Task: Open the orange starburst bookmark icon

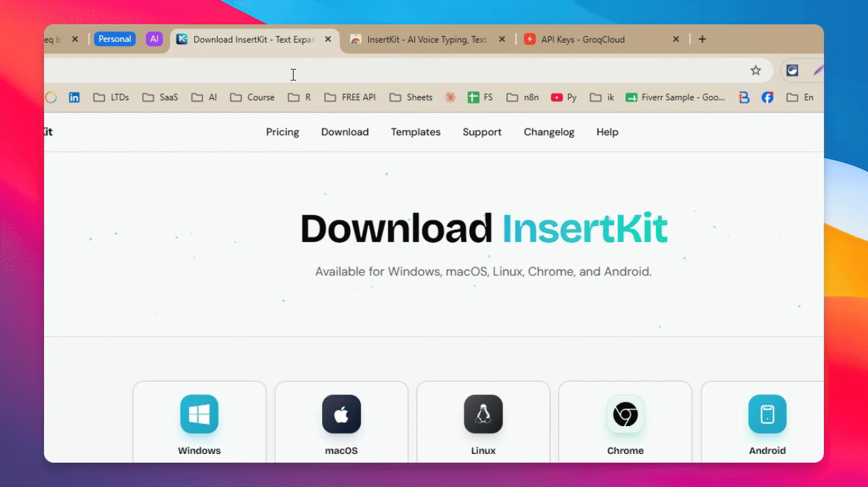Action: [x=450, y=97]
